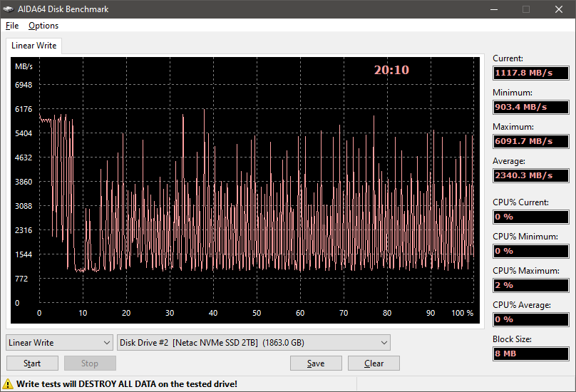576x392 pixels.
Task: Click the Start button
Action: (x=32, y=363)
